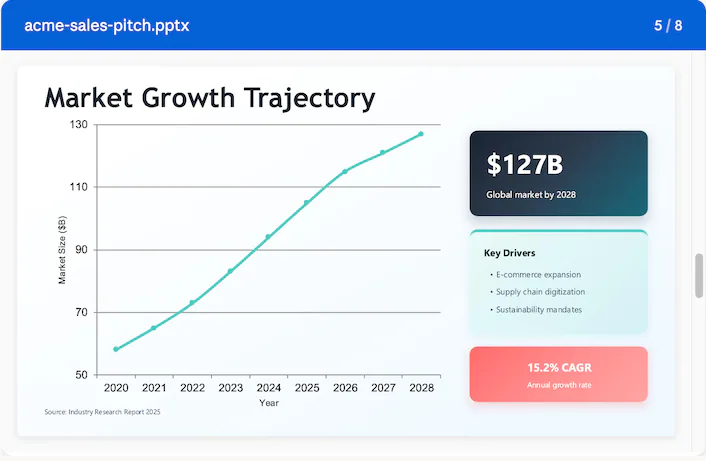706x461 pixels.
Task: Click the Year axis title
Action: point(268,403)
